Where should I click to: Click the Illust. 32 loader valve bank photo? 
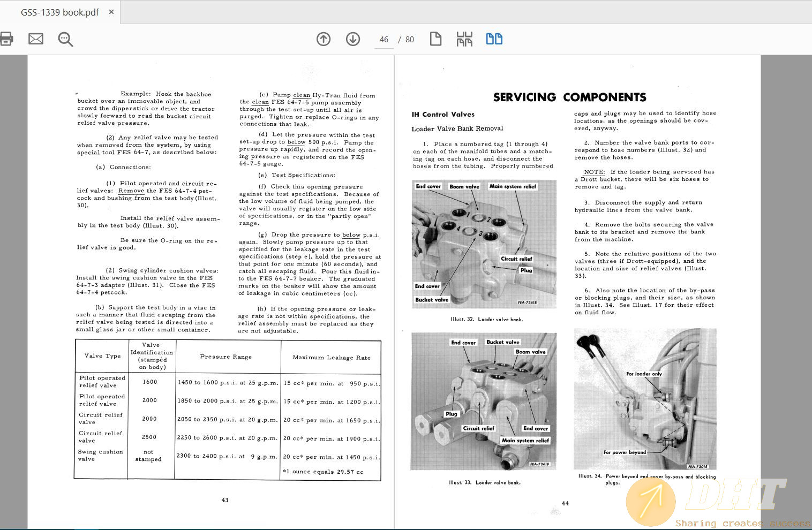click(484, 244)
